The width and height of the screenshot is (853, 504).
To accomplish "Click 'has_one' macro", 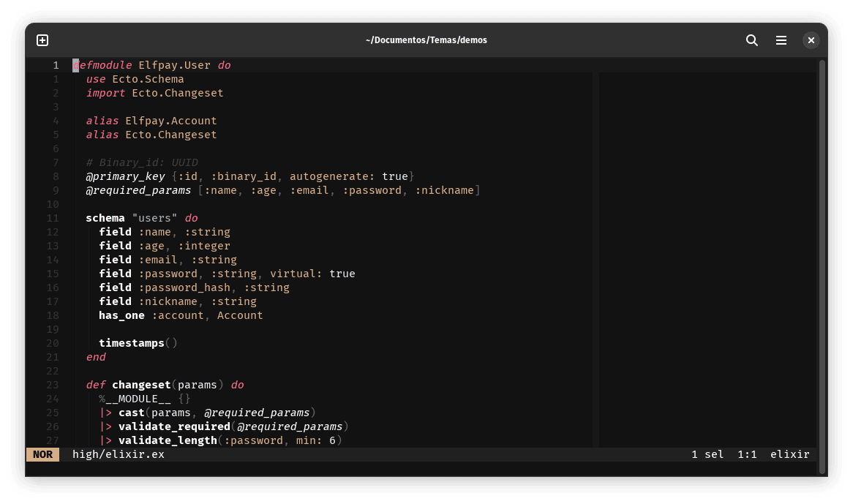I will tap(121, 315).
